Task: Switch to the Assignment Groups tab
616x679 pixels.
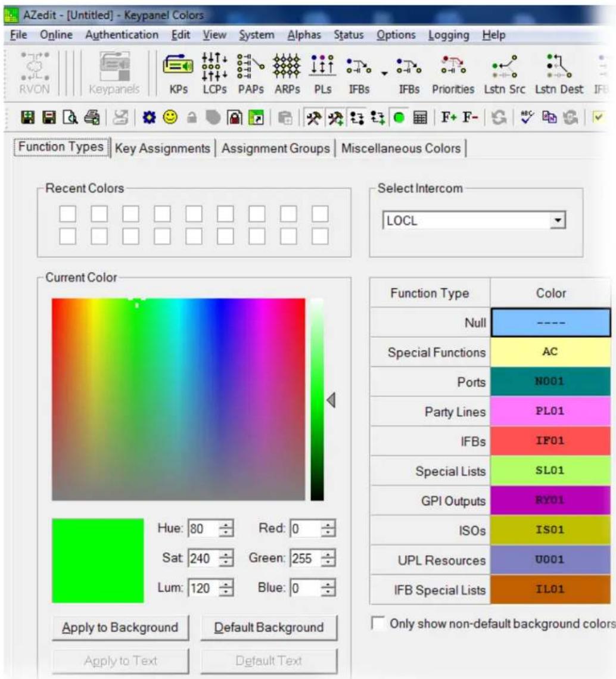Action: [x=275, y=148]
